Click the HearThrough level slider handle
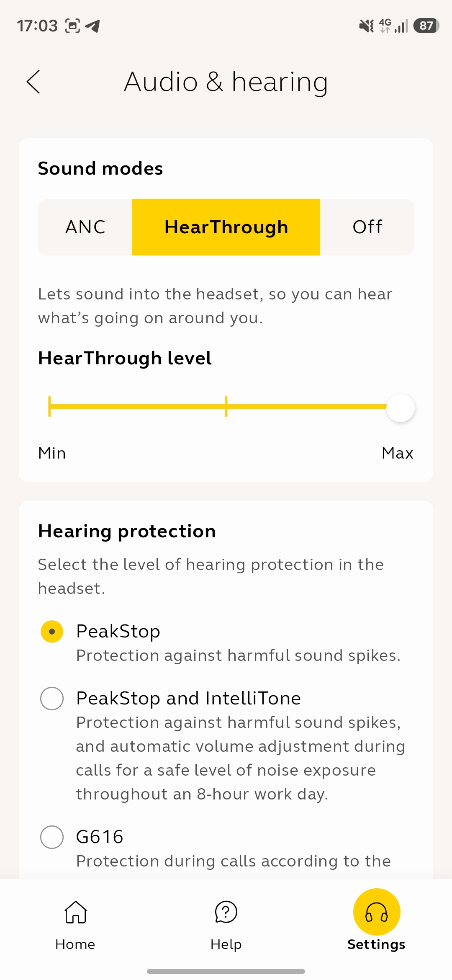Viewport: 452px width, 980px height. 401,407
